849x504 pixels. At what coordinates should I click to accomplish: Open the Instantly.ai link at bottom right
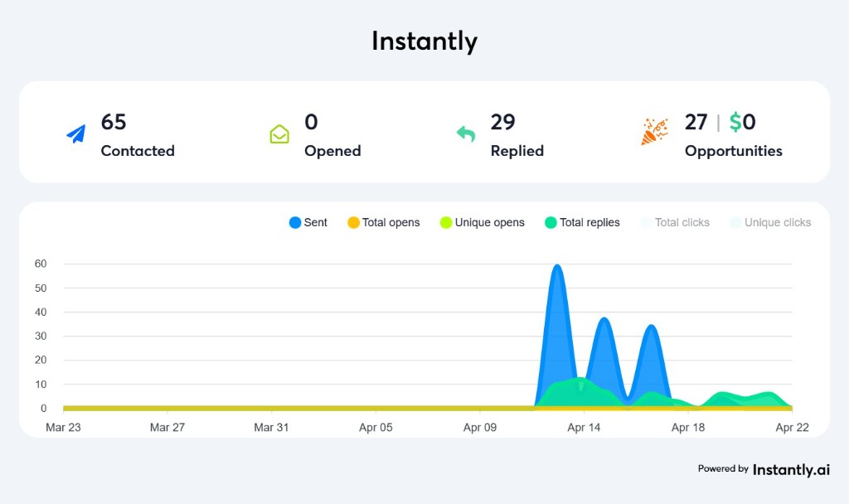click(x=790, y=469)
